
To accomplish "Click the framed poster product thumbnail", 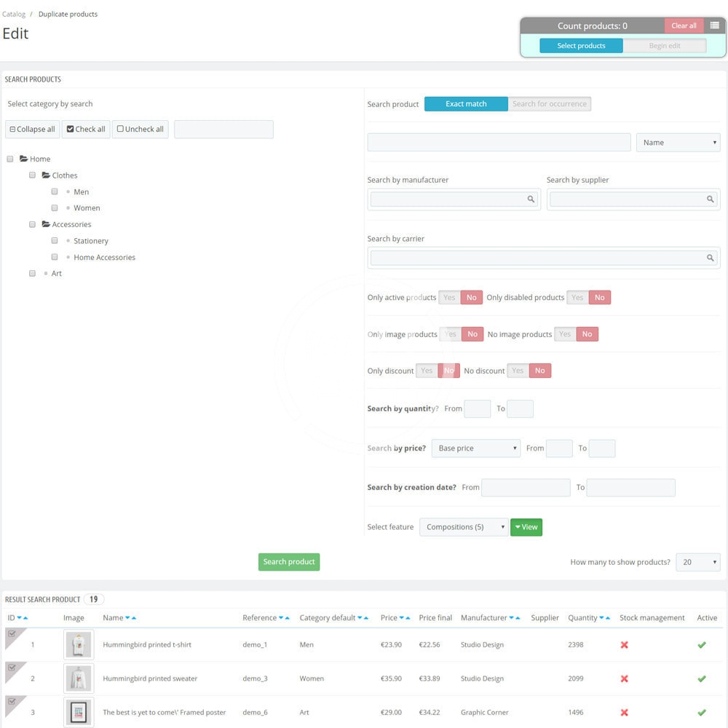I will pyautogui.click(x=79, y=712).
